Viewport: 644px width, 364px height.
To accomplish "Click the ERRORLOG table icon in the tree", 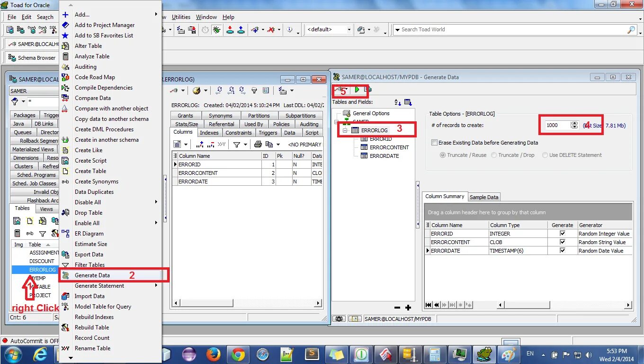I will 355,130.
